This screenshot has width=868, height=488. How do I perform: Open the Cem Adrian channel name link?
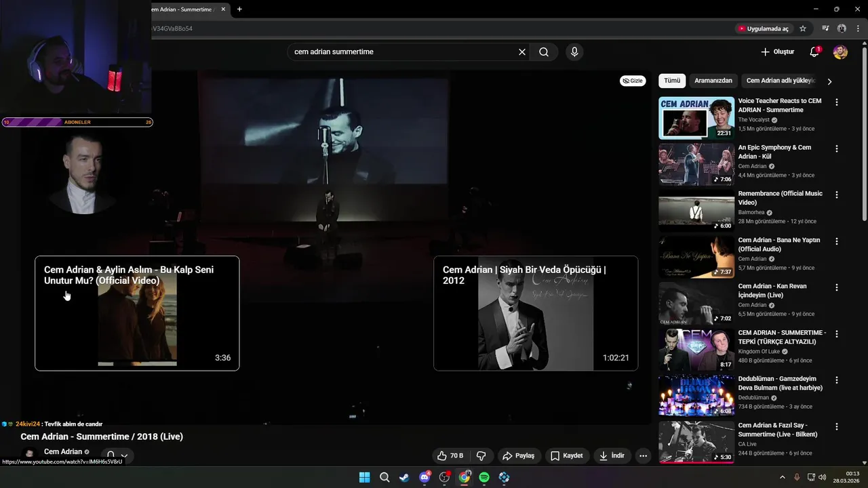(x=63, y=452)
